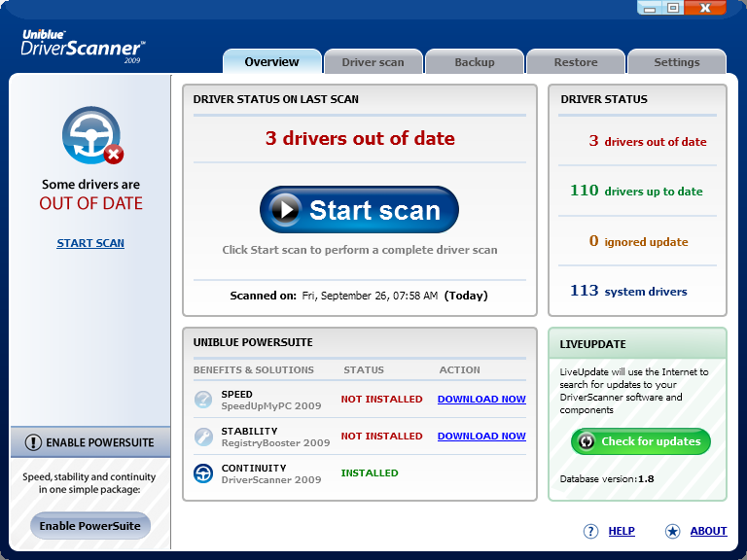Viewport: 747px width, 560px height.
Task: Click Download Now for RegistryBooster 2009
Action: coord(481,437)
